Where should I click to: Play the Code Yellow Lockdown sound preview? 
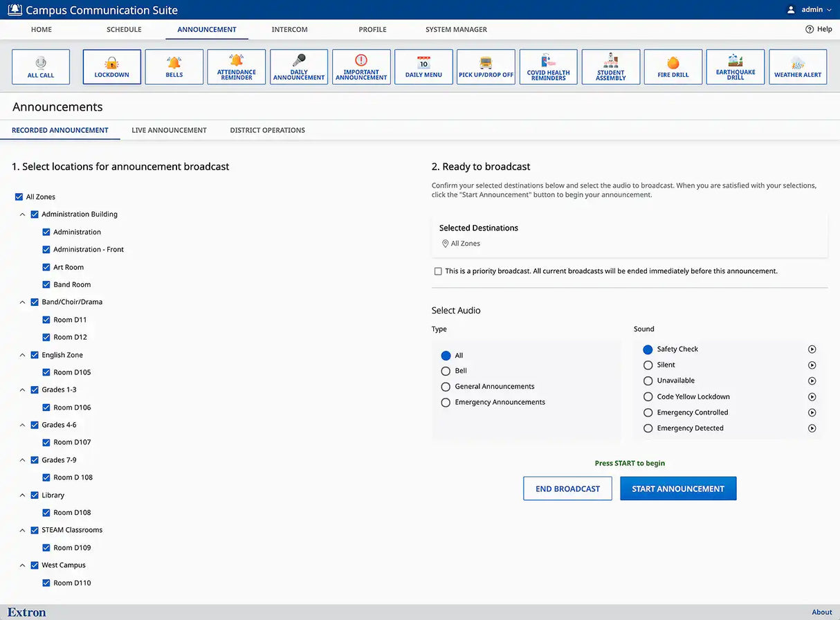click(x=812, y=397)
